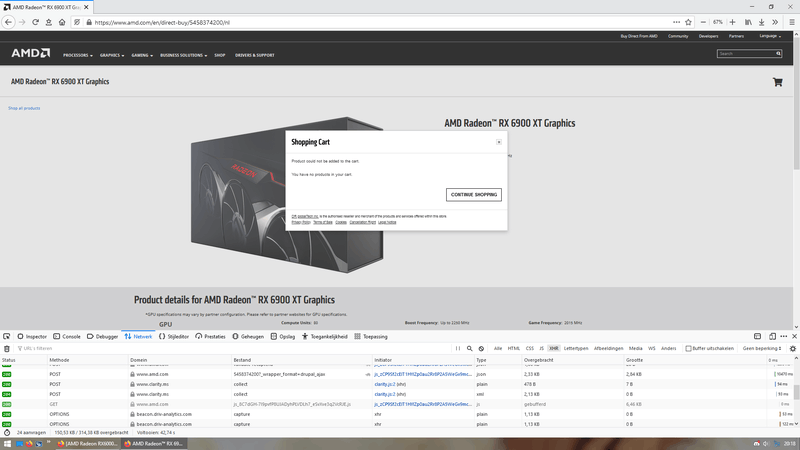Click the AMD logo

(31, 53)
